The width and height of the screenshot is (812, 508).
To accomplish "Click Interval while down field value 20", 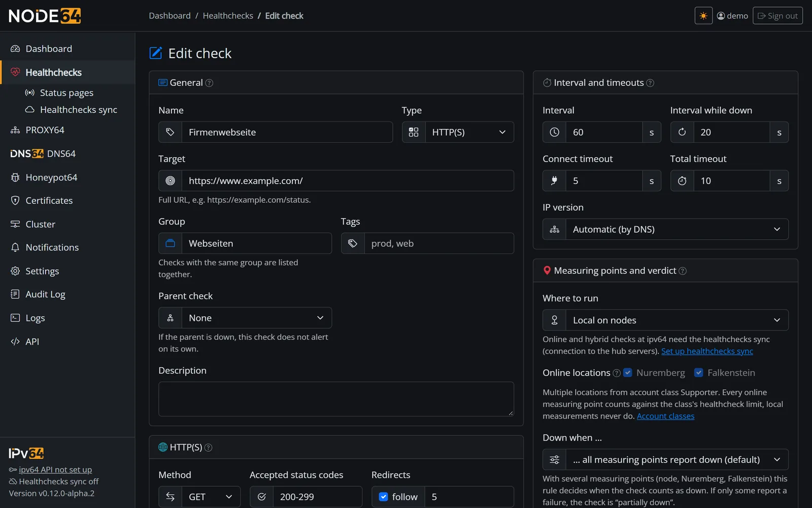I will click(731, 132).
